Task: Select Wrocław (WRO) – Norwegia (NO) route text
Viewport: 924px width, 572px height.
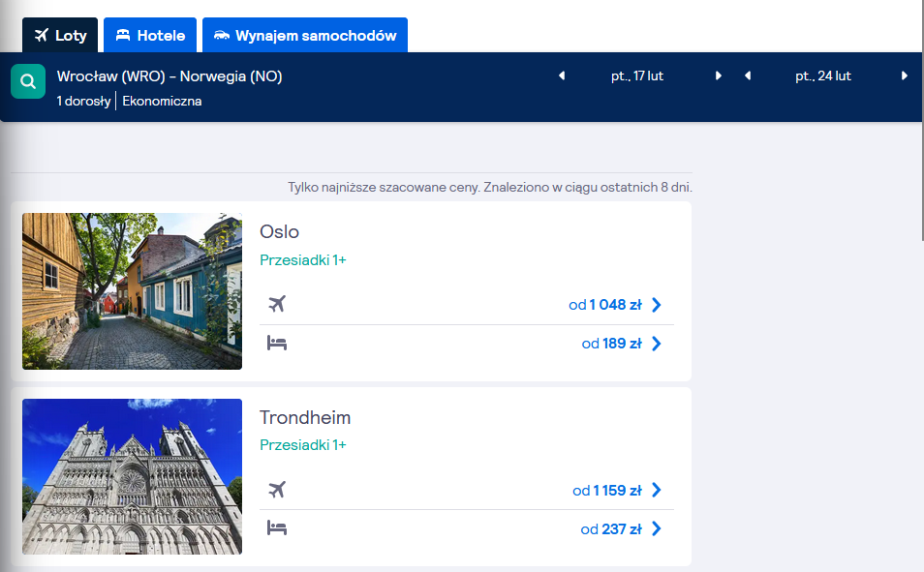Action: (x=169, y=76)
